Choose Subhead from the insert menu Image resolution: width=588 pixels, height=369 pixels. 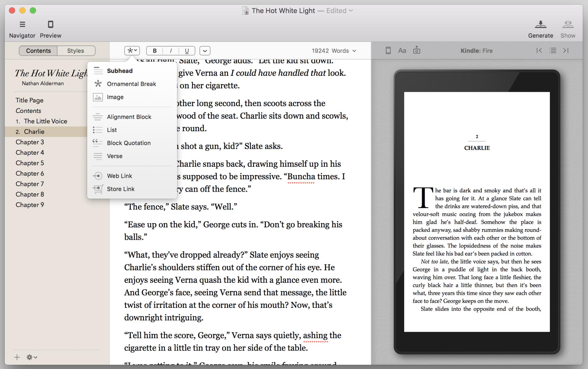pos(132,71)
